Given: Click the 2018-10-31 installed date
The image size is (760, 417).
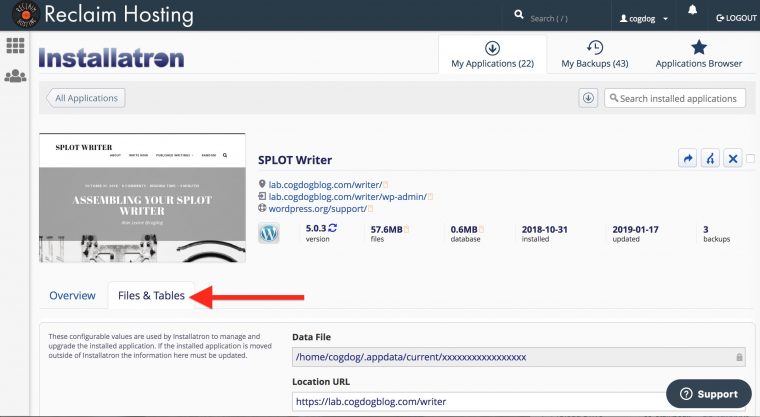Looking at the screenshot, I should 544,230.
